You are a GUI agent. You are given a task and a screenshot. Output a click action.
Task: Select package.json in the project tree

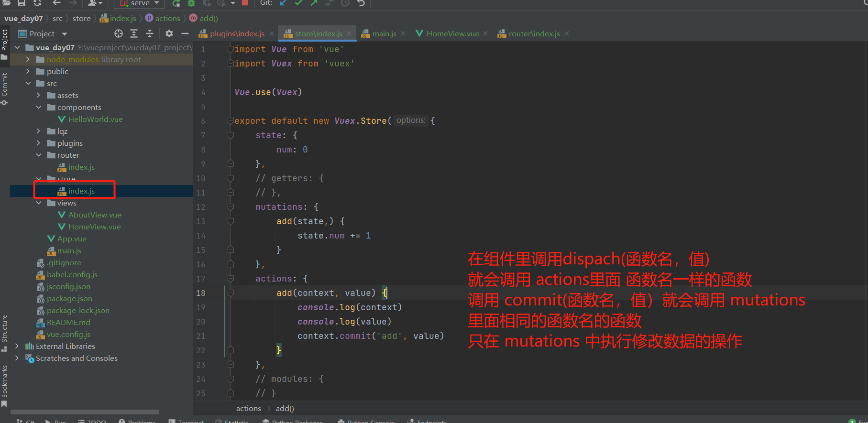click(69, 298)
